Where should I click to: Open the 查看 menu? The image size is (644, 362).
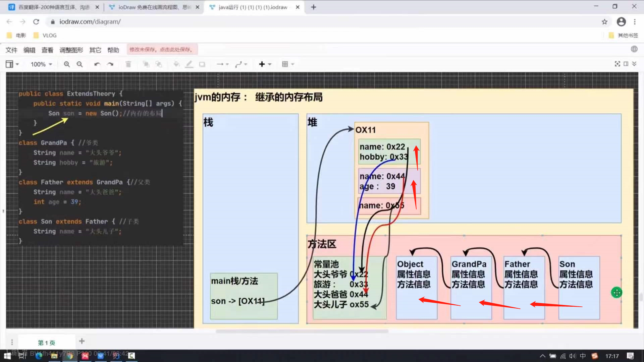click(47, 50)
